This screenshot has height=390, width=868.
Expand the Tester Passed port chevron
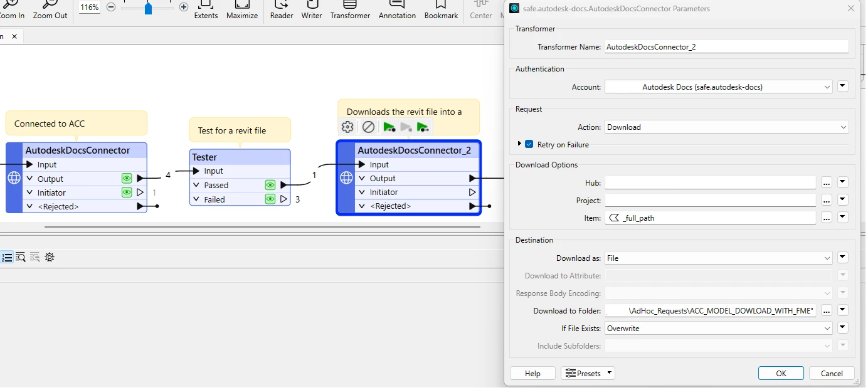196,185
